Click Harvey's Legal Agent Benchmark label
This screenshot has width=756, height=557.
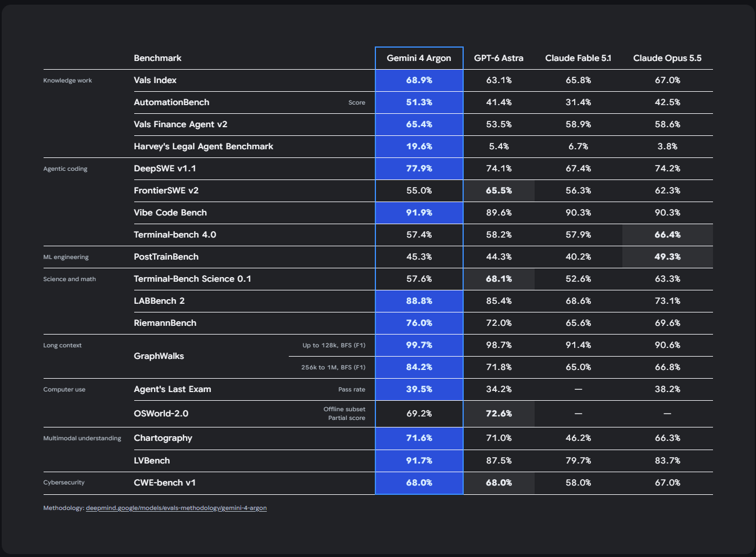[203, 146]
